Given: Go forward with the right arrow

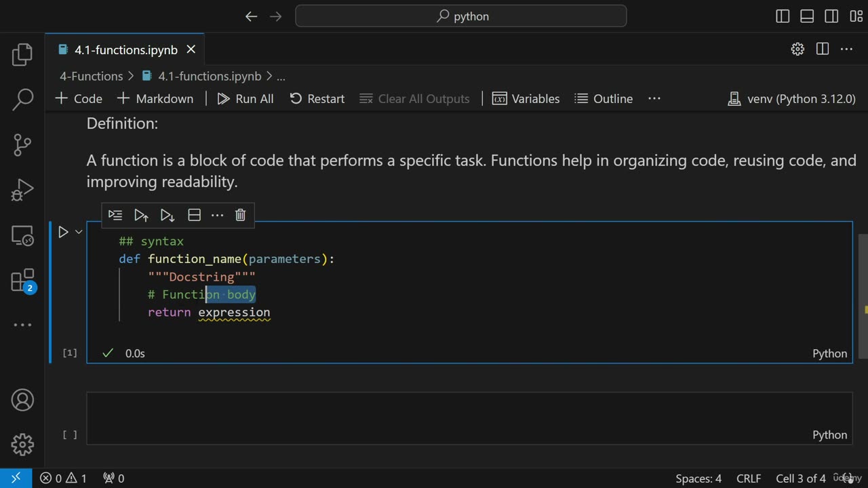Looking at the screenshot, I should [x=275, y=16].
